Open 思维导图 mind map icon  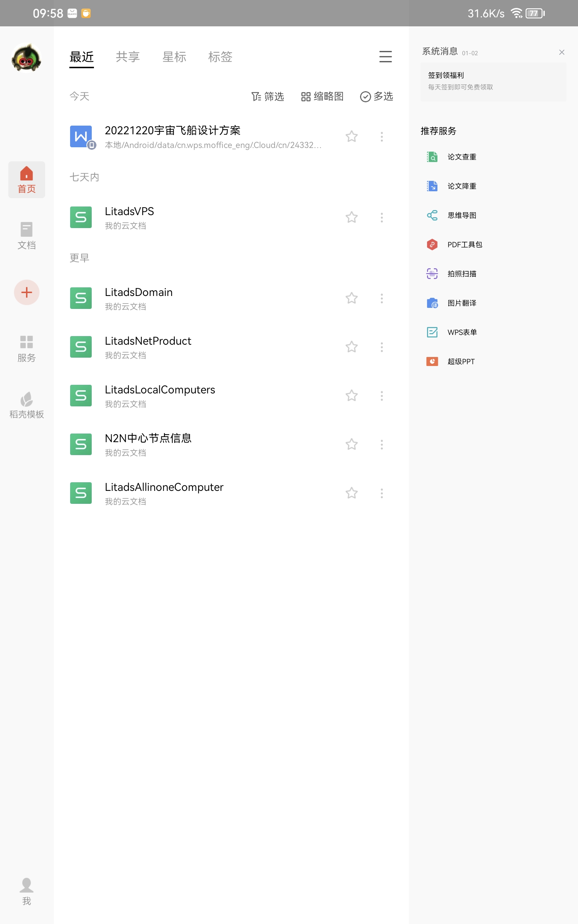pos(432,215)
